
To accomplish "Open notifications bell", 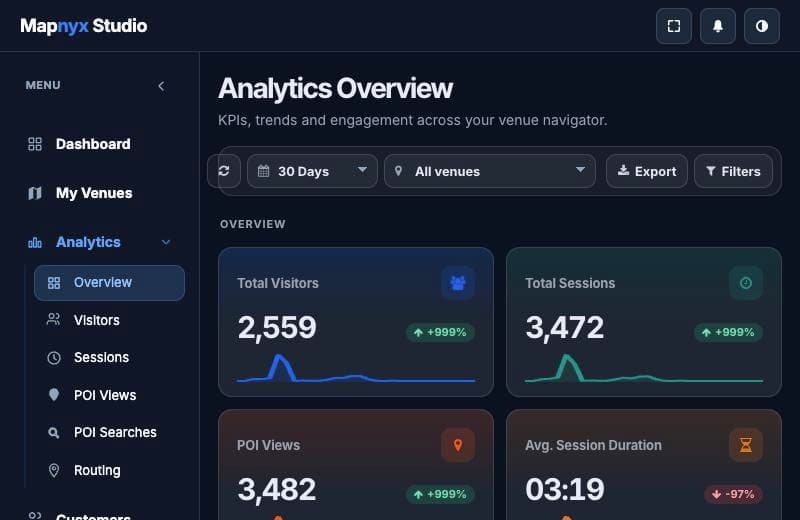I will [717, 26].
